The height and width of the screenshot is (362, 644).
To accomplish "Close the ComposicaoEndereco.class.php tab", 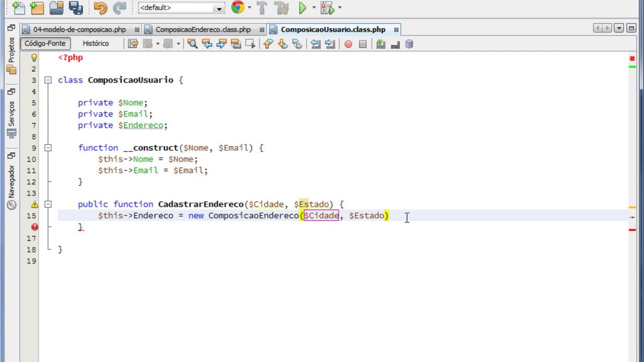I will (262, 30).
